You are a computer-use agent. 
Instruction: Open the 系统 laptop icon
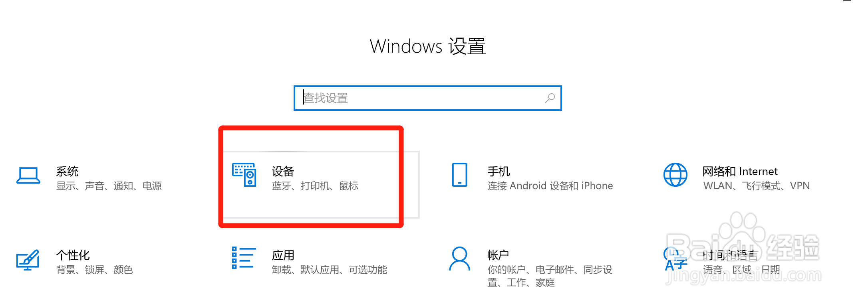[28, 176]
